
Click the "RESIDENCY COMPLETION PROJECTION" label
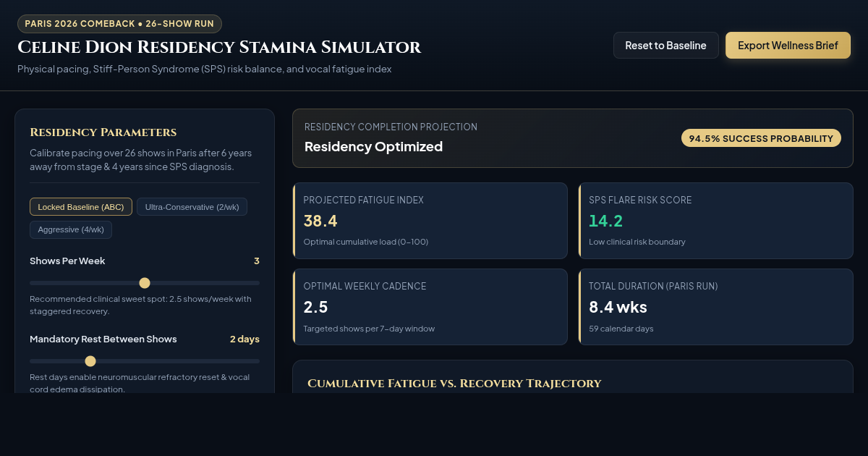point(391,127)
